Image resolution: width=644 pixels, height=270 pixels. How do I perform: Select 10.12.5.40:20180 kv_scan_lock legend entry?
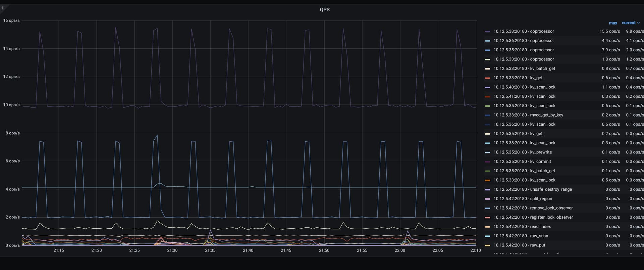tap(524, 87)
